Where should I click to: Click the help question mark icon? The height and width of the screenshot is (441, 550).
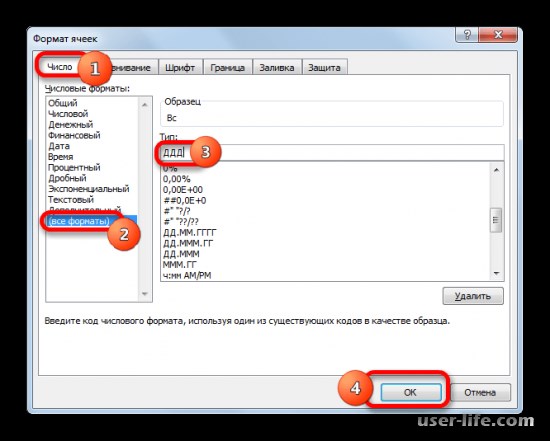467,35
